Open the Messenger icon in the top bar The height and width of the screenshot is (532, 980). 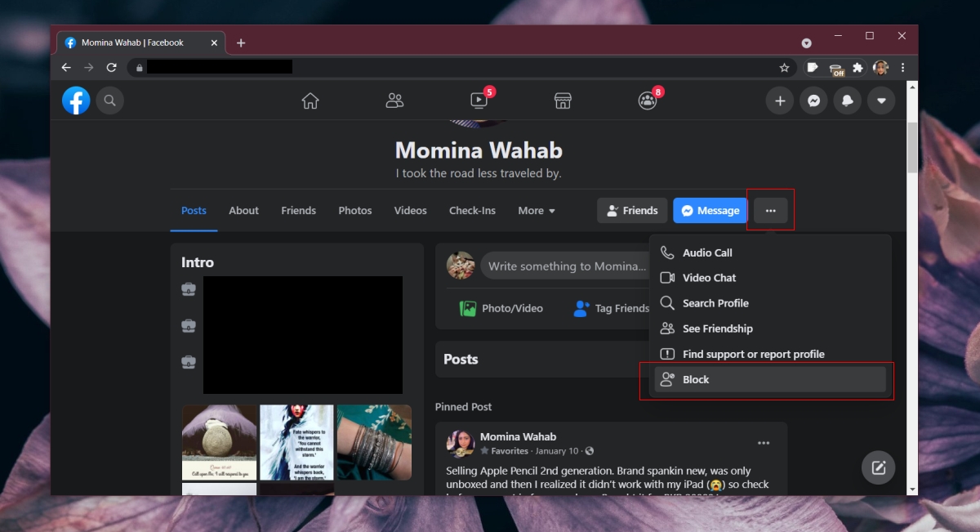click(813, 101)
